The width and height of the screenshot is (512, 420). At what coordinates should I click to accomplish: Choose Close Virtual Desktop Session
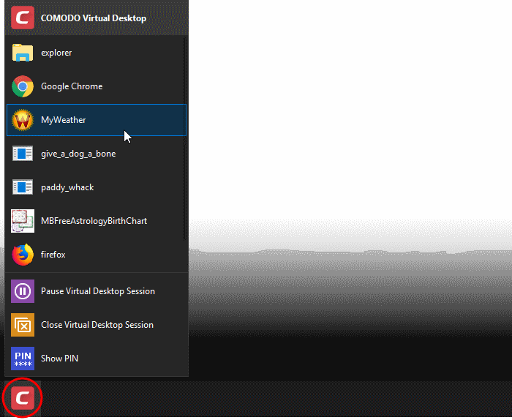click(97, 325)
